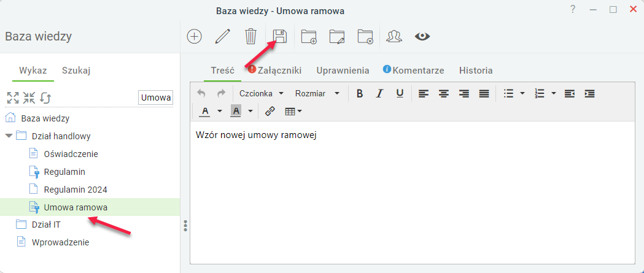Switch to the Treść tab
This screenshot has height=273, width=644.
(x=223, y=70)
